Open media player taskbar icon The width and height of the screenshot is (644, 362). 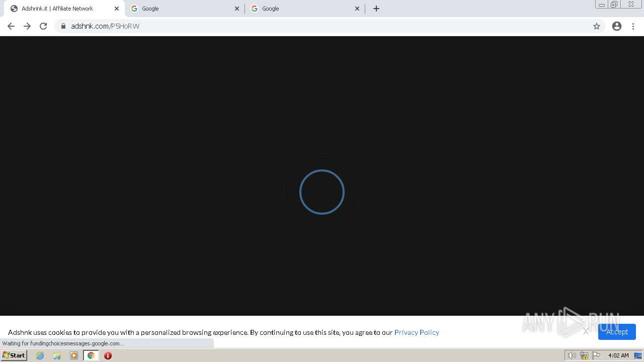coord(74,355)
